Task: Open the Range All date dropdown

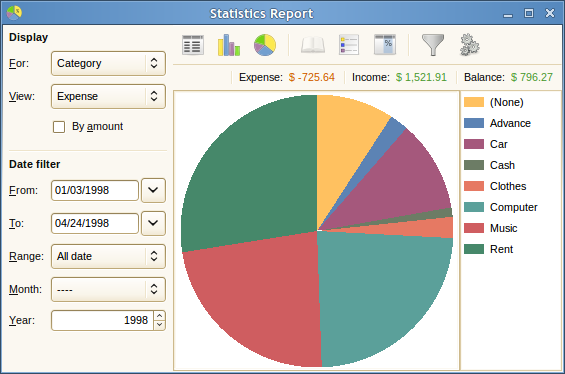Action: point(108,257)
